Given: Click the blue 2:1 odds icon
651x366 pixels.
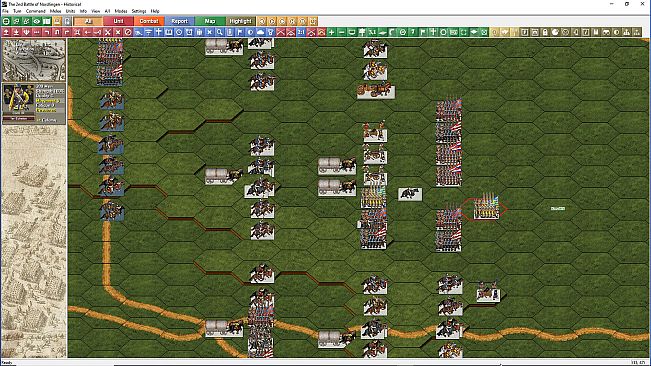Looking at the screenshot, I should tap(301, 32).
